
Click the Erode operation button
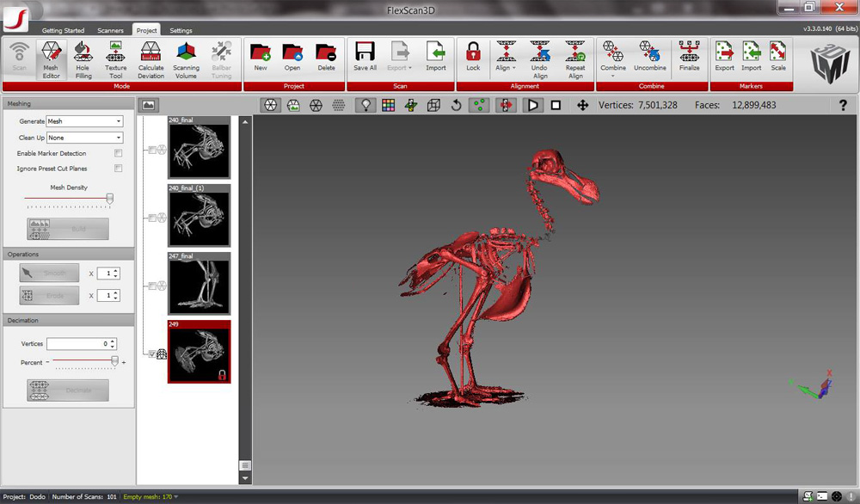pyautogui.click(x=49, y=296)
